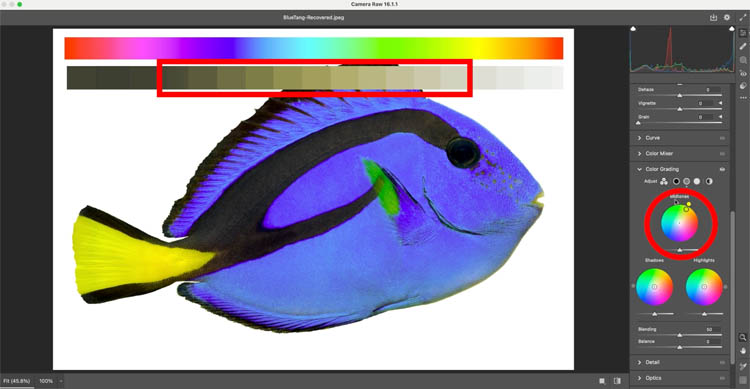The image size is (750, 389).
Task: Select the Healing brush tool
Action: [743, 46]
